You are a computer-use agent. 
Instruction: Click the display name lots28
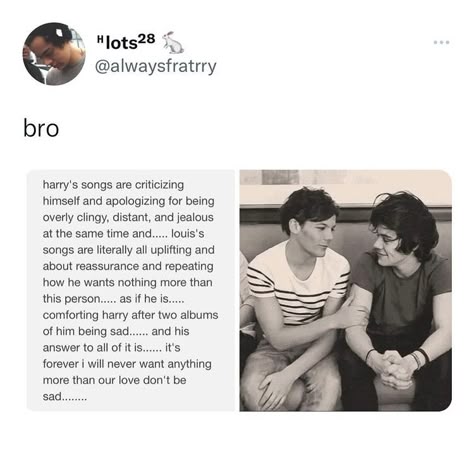click(126, 42)
